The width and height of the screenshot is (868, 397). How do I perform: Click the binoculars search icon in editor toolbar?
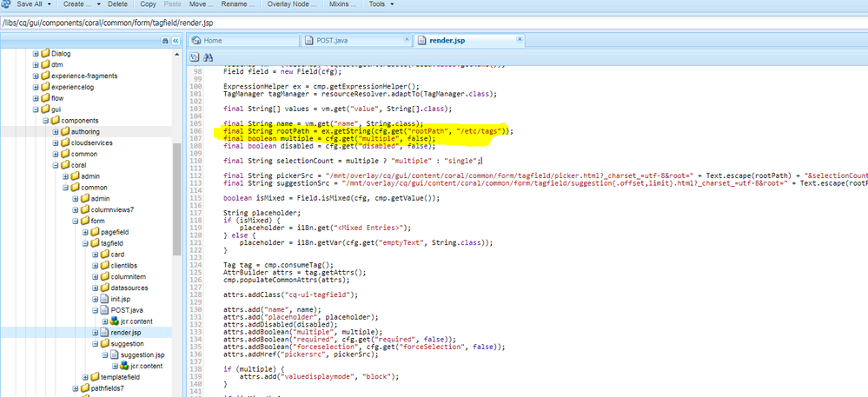pos(209,56)
